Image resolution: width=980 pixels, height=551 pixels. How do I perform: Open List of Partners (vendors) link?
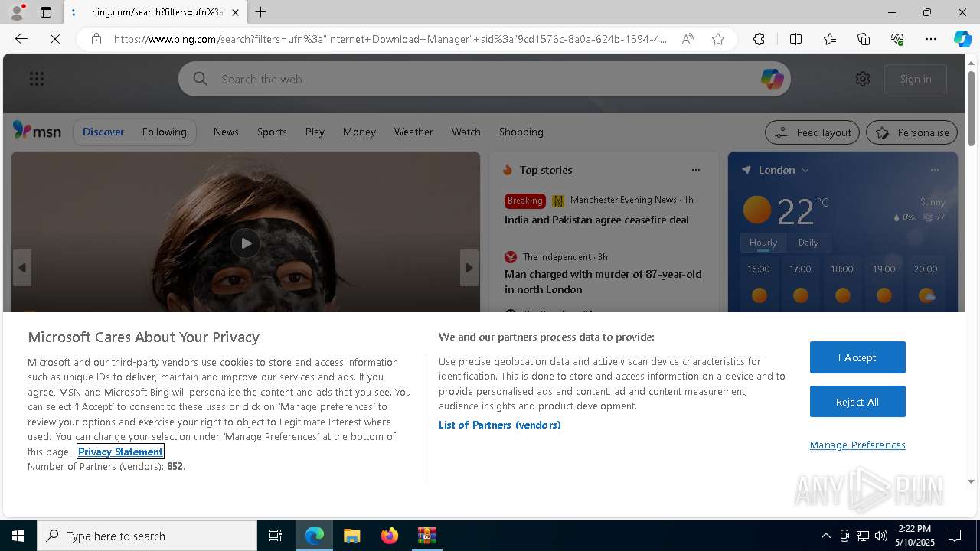point(499,425)
